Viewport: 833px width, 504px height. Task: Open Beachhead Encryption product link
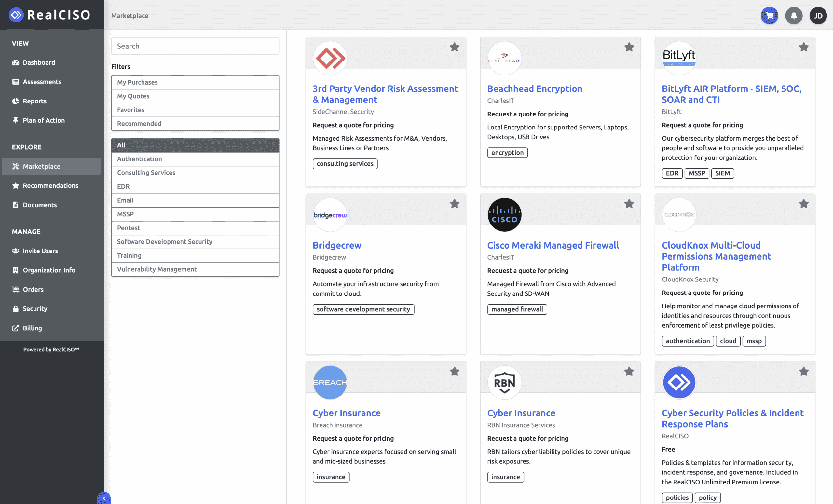click(535, 89)
